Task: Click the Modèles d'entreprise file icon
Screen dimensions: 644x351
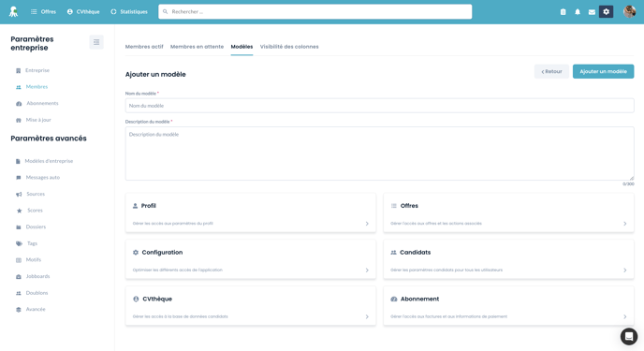Action: 18,161
